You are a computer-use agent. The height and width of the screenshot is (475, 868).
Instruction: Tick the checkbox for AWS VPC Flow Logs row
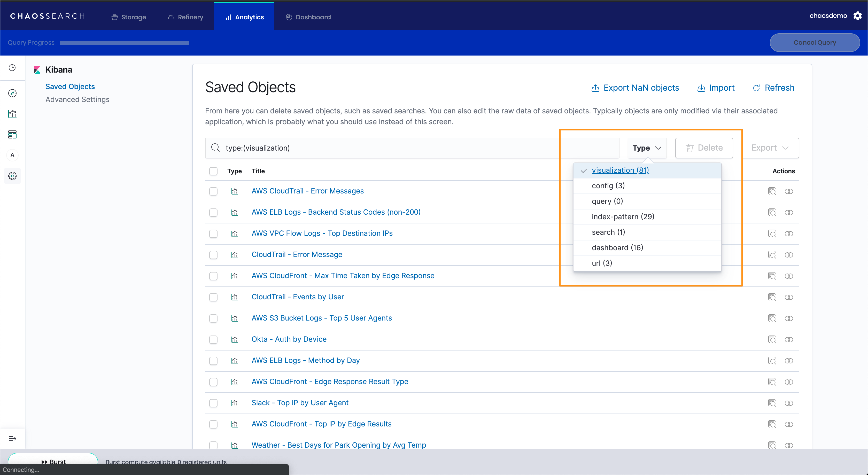(213, 234)
